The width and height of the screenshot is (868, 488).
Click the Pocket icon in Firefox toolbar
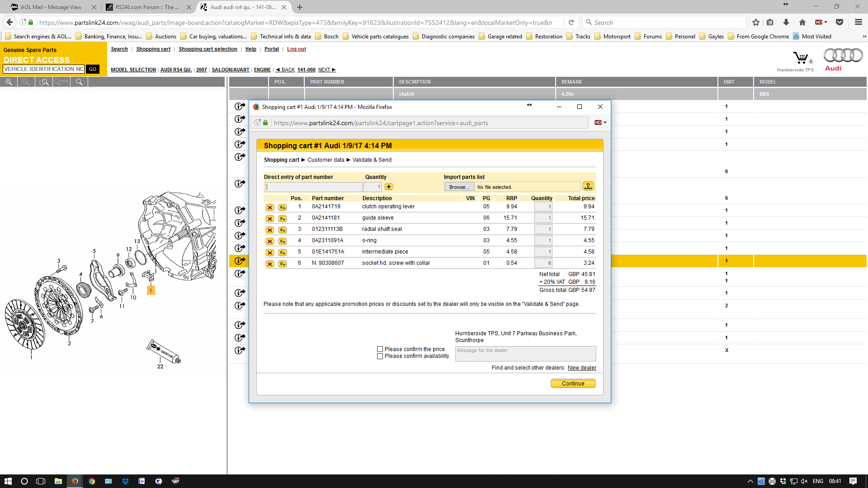[840, 22]
